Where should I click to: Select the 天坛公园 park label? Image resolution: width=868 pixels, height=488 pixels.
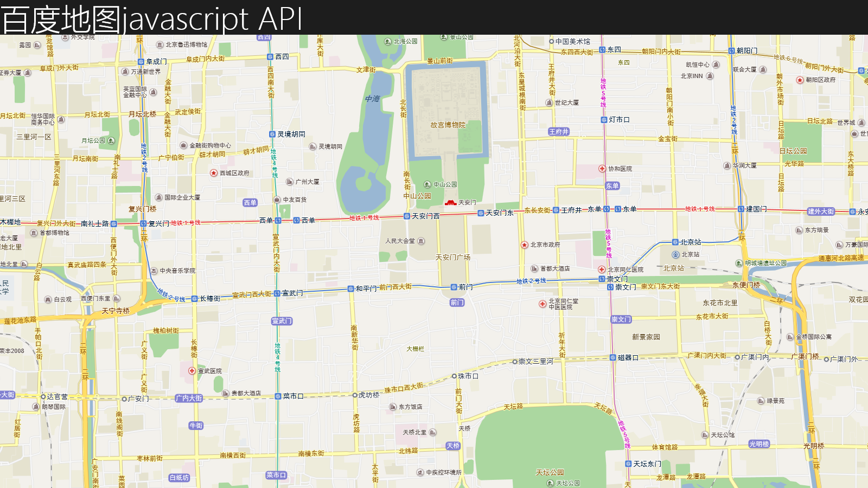click(550, 472)
